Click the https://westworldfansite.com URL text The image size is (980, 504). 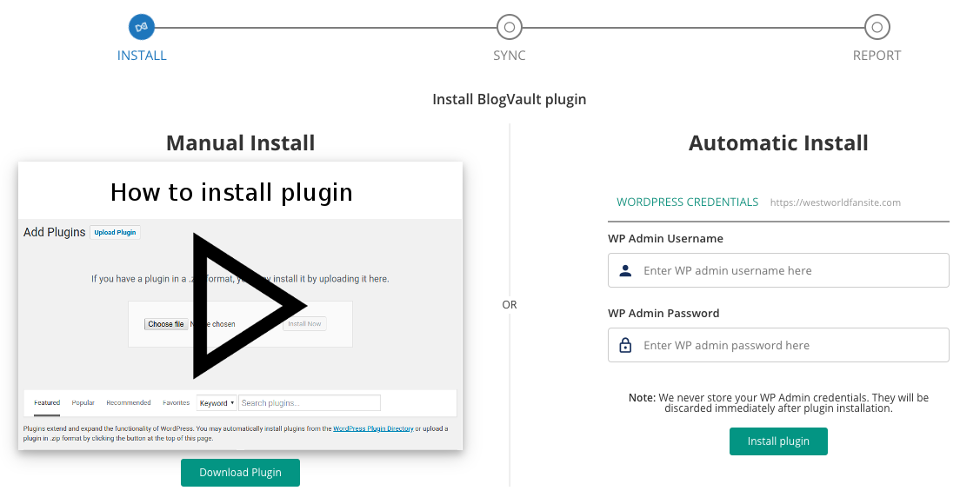pyautogui.click(x=836, y=202)
